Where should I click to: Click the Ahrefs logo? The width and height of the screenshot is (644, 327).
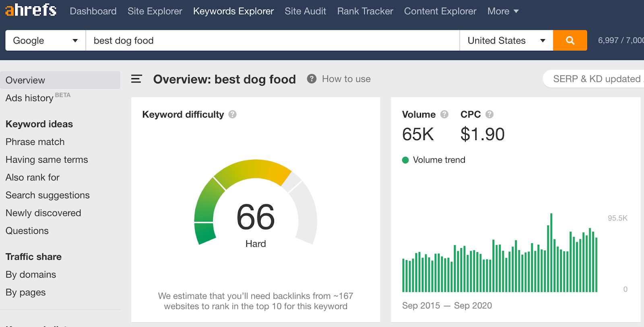click(31, 10)
